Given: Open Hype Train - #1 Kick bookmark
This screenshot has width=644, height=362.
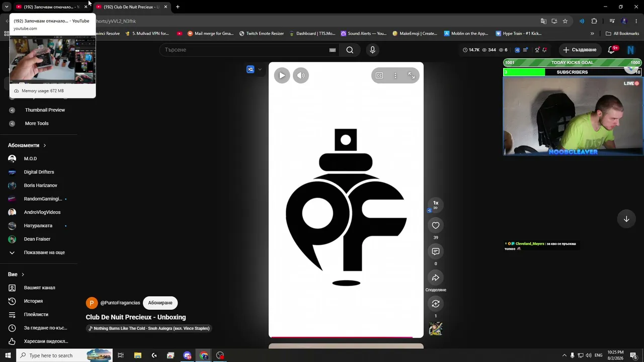Looking at the screenshot, I should 519,34.
